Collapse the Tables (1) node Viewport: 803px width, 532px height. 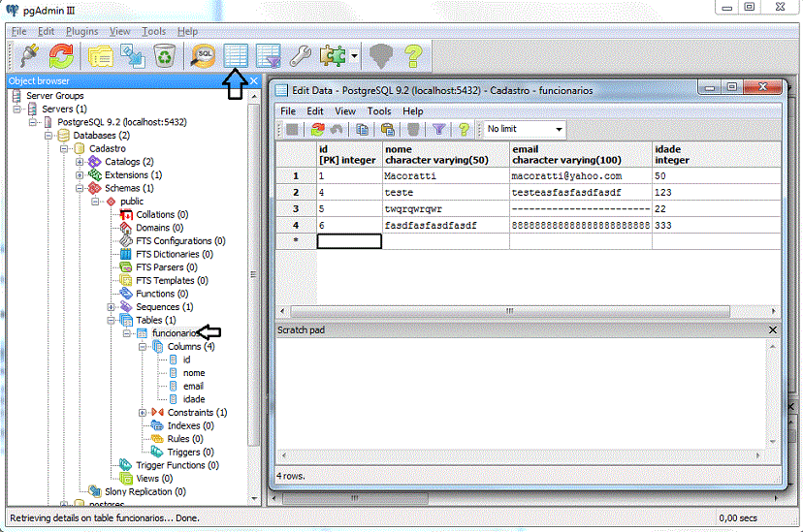[x=112, y=320]
